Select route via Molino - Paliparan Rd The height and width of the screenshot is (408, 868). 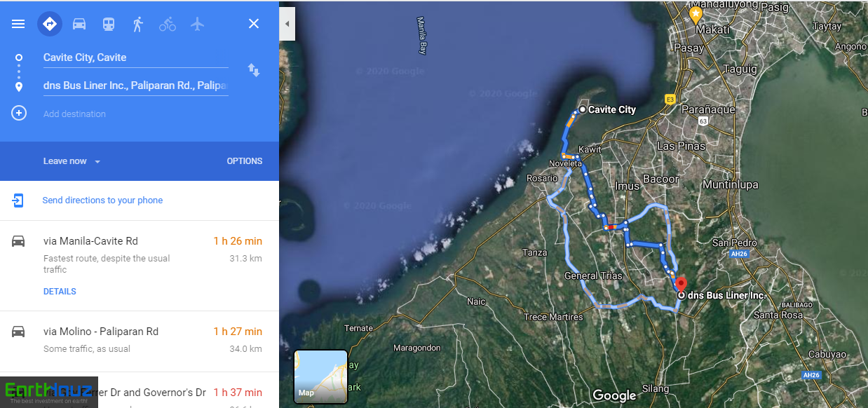(x=140, y=341)
